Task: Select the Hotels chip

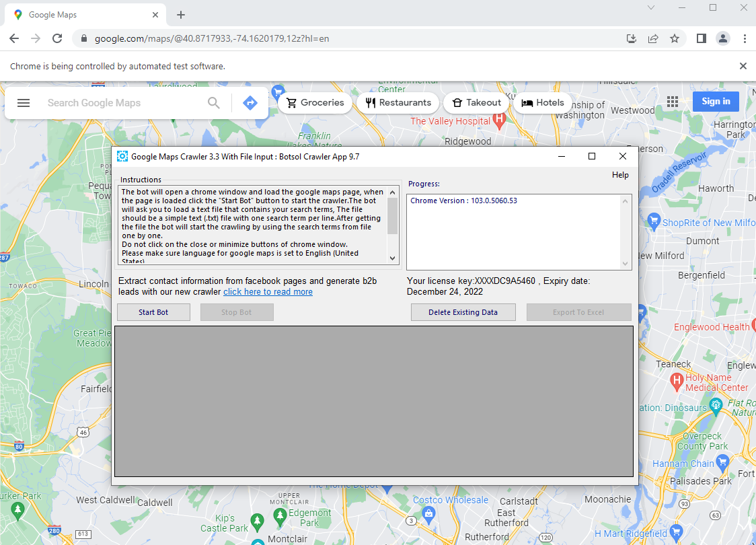Action: 542,103
